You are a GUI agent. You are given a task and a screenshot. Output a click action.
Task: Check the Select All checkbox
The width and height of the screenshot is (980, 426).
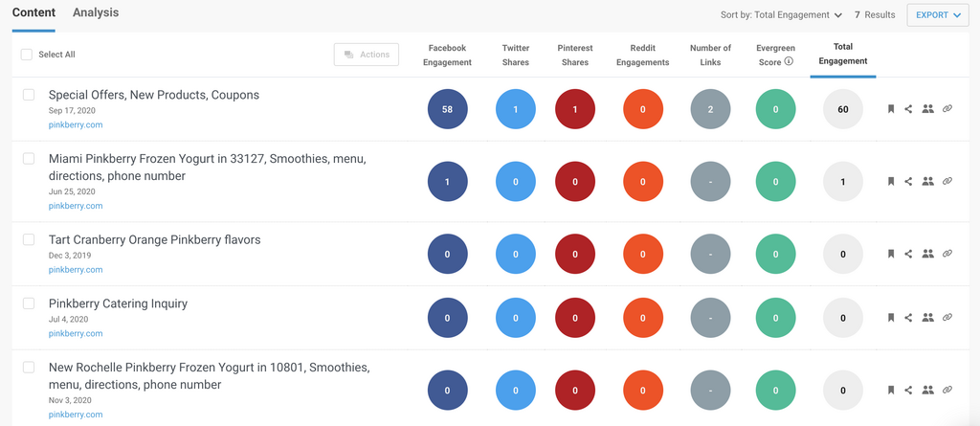(x=27, y=55)
